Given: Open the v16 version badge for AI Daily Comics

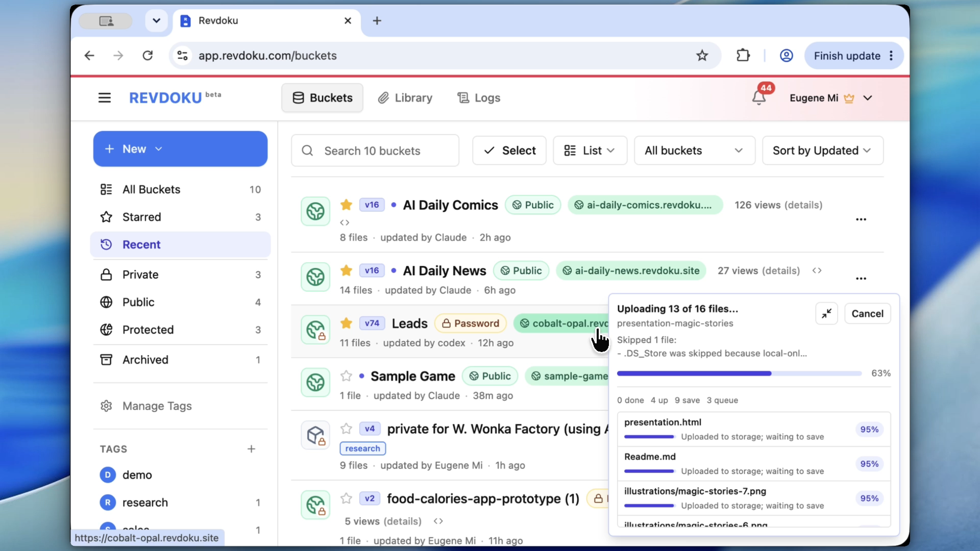Looking at the screenshot, I should click(372, 205).
